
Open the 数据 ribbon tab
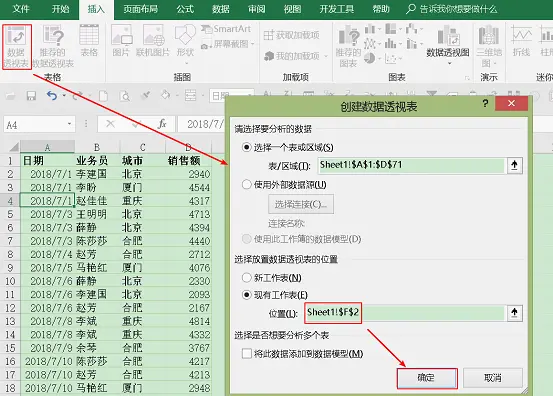tap(221, 9)
